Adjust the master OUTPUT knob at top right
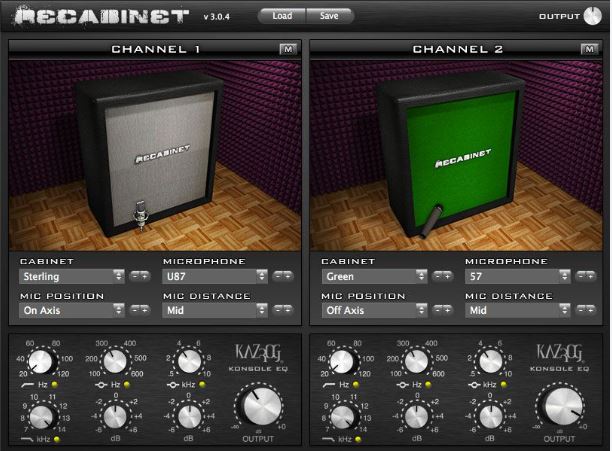Viewport: 612px width, 451px height. (592, 16)
